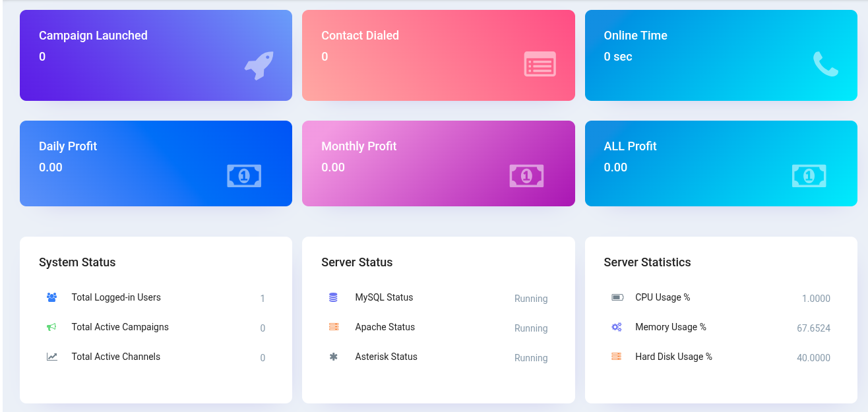Click the money icon in ALL Profit
This screenshot has width=868, height=412.
(809, 175)
